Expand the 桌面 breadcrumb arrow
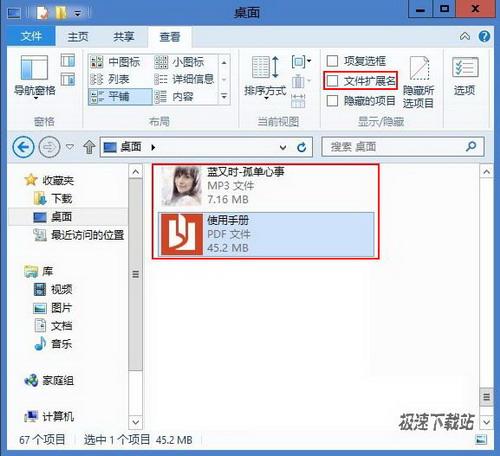500x456 pixels. 153,147
